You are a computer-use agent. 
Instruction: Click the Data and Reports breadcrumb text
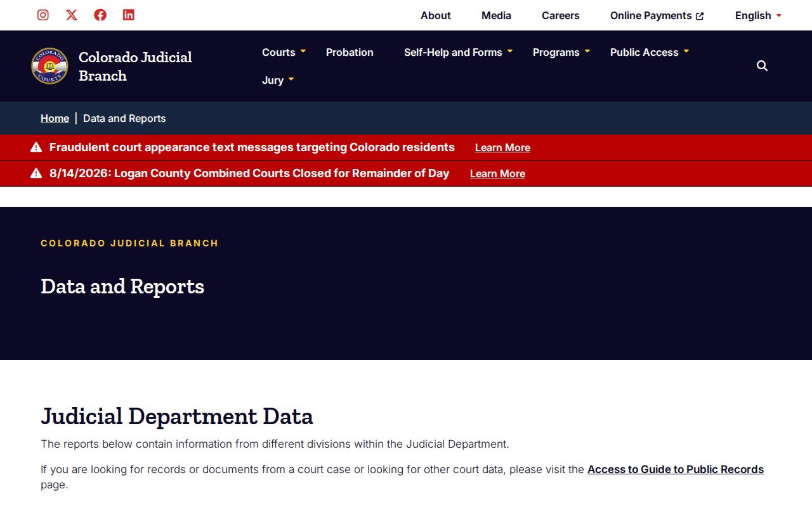[x=124, y=118]
